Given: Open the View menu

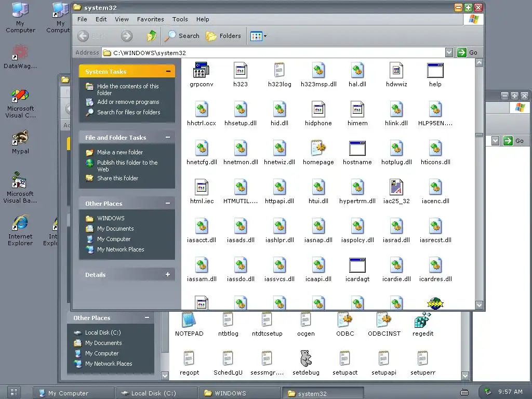Looking at the screenshot, I should (122, 19).
